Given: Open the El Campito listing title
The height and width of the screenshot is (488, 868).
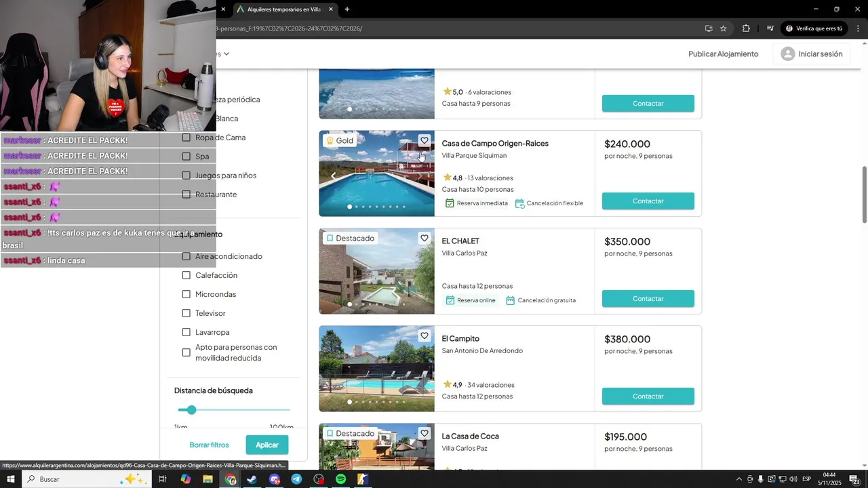Looking at the screenshot, I should [460, 339].
